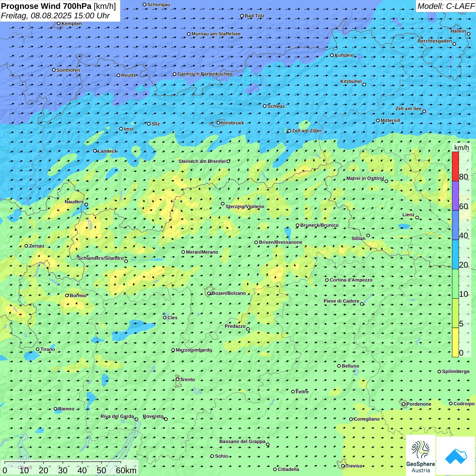Image resolution: width=476 pixels, height=476 pixels.
Task: Click the Kufstein location dot
Action: (332, 55)
